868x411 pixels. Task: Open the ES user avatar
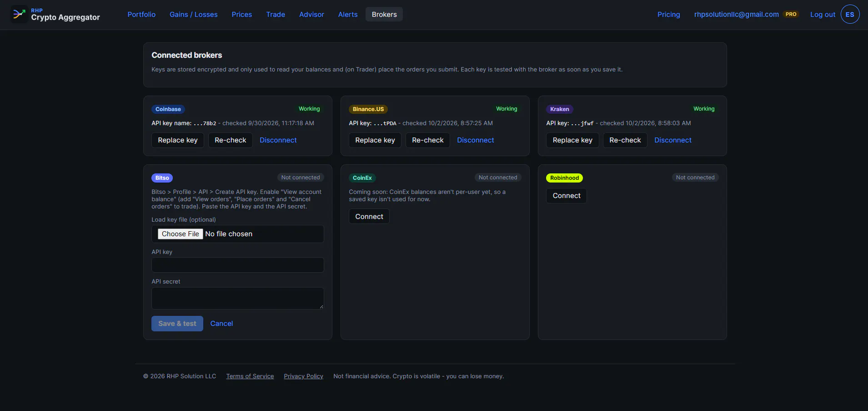[850, 14]
